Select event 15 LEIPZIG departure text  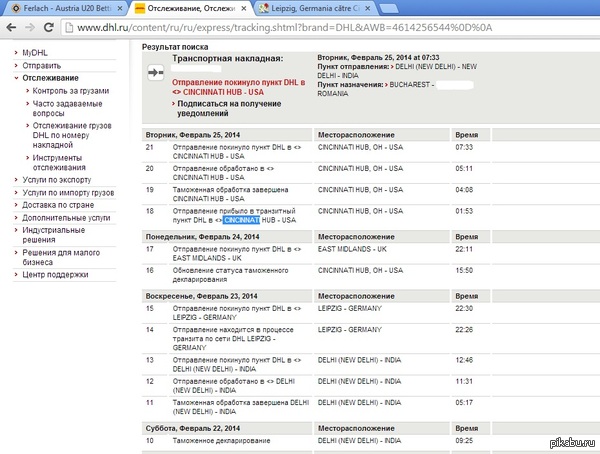click(x=236, y=313)
